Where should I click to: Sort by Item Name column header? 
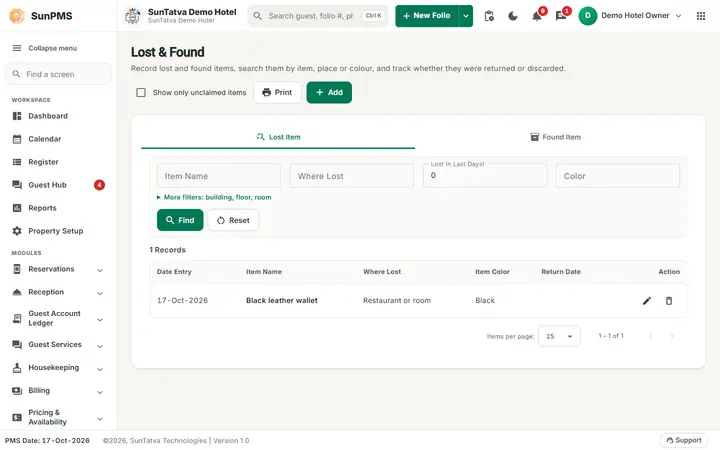point(264,272)
